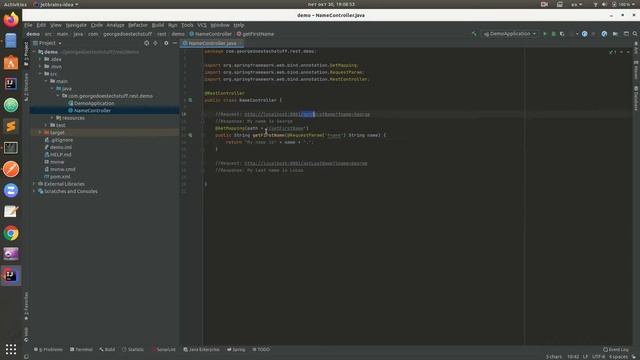The image size is (640, 360).
Task: Open Ubuntu Software from the dock
Action: [x=11, y=62]
